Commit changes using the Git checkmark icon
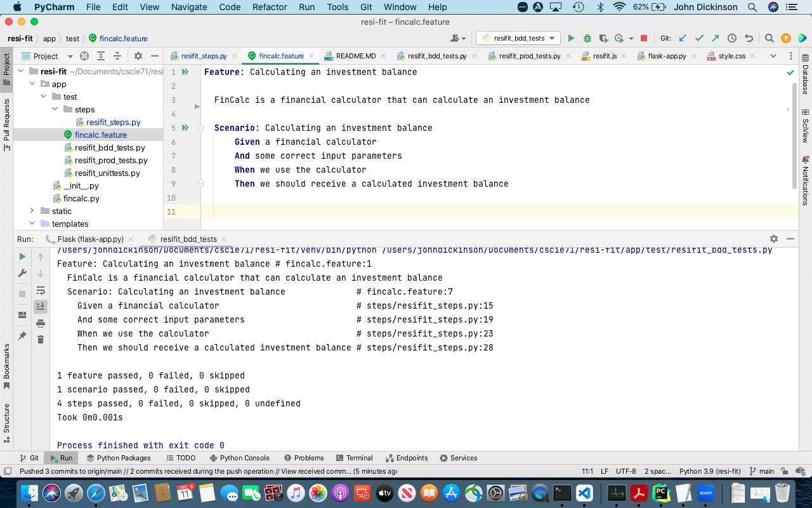Viewport: 812px width, 508px height. click(x=698, y=37)
